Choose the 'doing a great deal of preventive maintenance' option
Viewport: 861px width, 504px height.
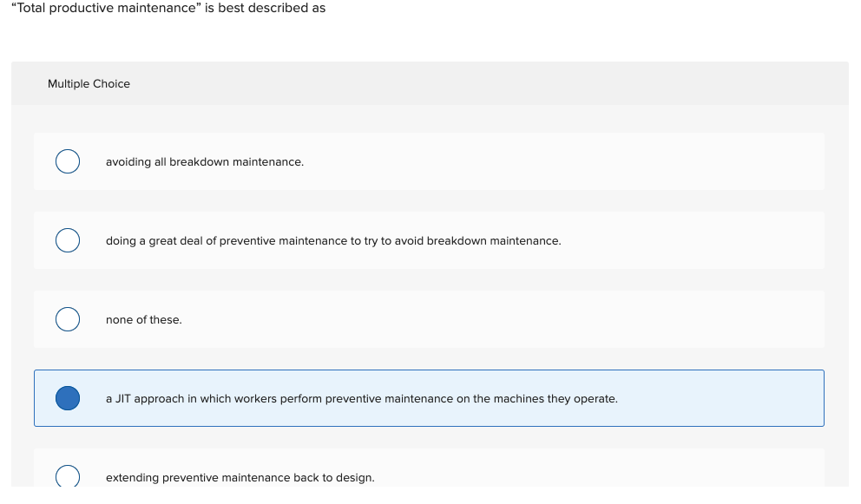pyautogui.click(x=68, y=240)
